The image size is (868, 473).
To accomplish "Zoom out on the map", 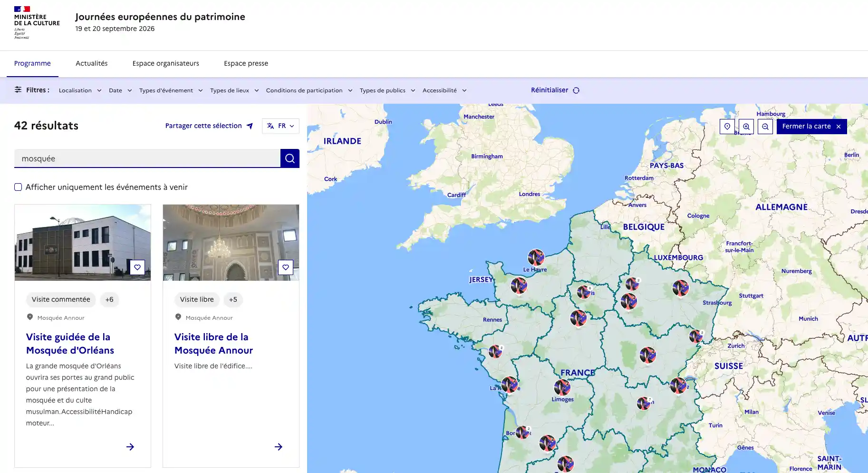I will click(765, 127).
